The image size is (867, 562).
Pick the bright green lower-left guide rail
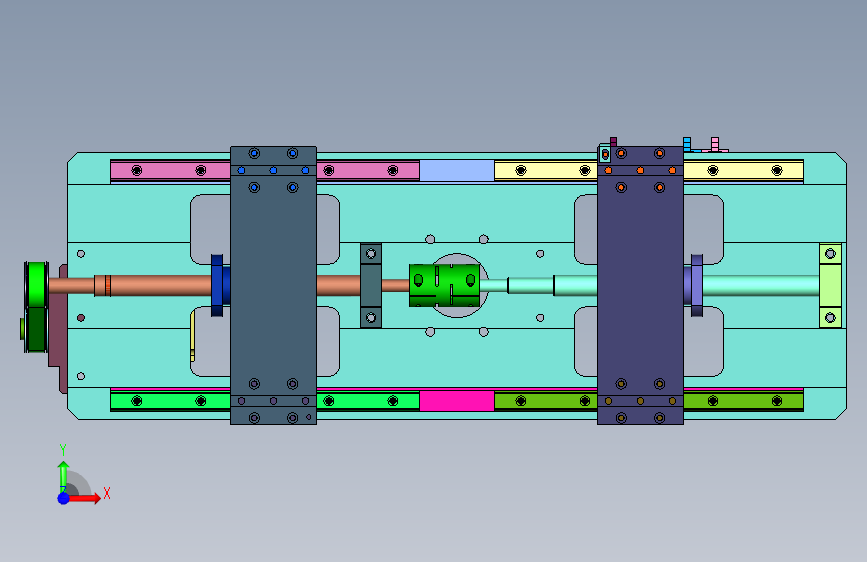(170, 401)
